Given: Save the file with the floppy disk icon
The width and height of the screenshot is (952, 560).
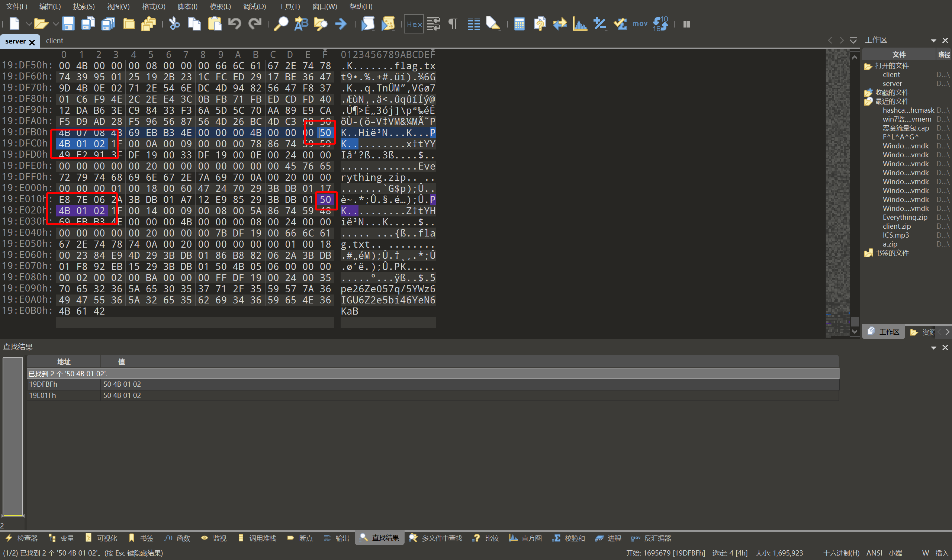Looking at the screenshot, I should click(68, 24).
